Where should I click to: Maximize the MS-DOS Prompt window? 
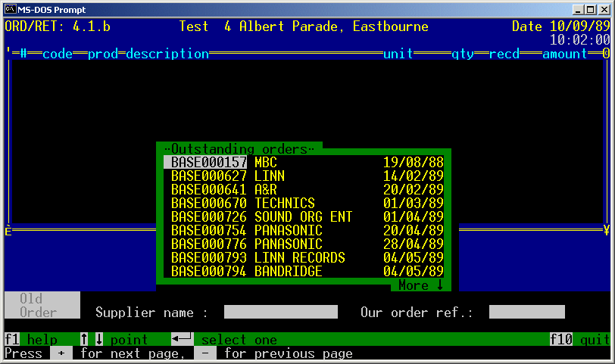(590, 9)
